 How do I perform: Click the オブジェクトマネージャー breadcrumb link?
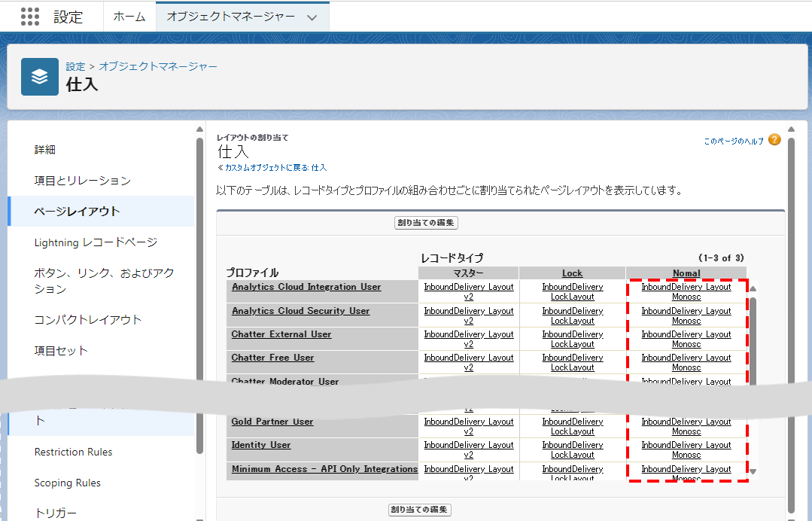click(158, 66)
